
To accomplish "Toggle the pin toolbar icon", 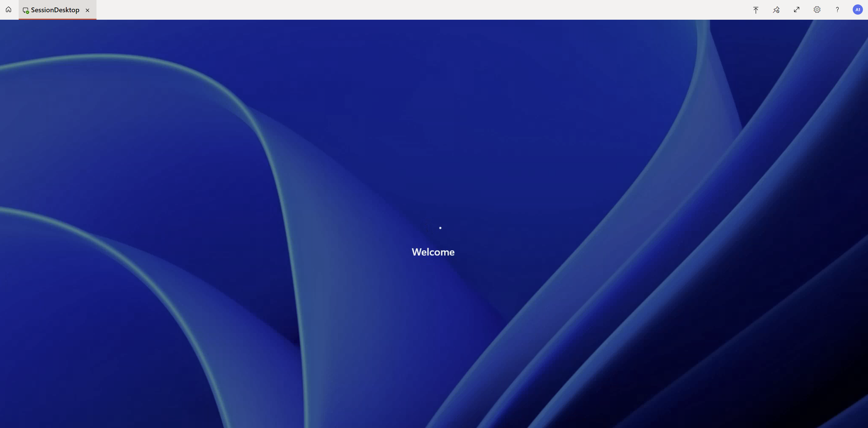I will tap(776, 10).
